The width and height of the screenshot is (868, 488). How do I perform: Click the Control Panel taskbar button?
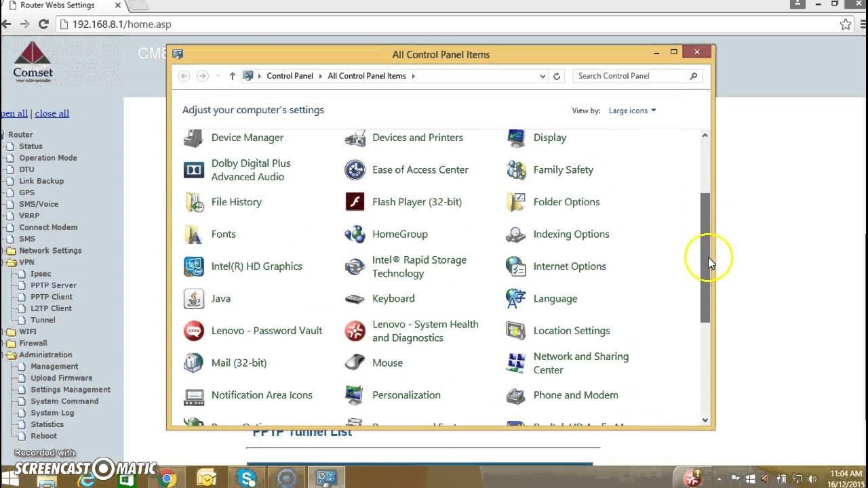click(x=326, y=479)
